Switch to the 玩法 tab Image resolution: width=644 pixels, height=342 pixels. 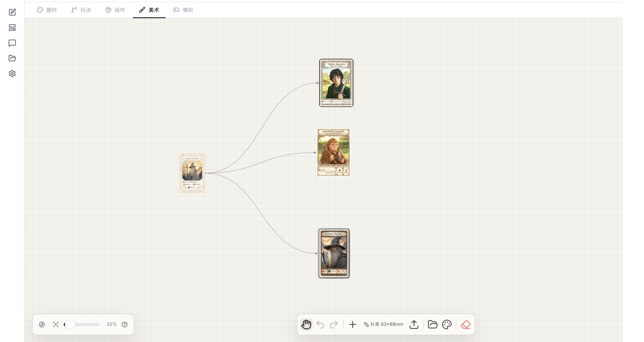point(81,10)
